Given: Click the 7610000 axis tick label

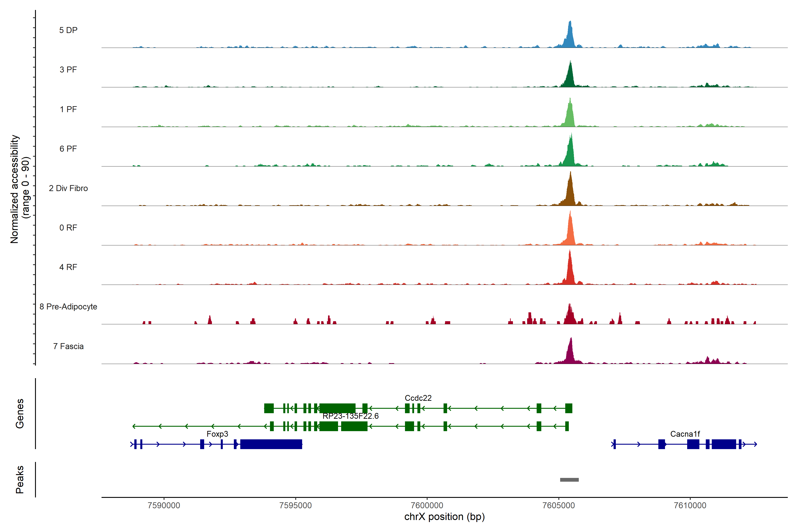Looking at the screenshot, I should click(690, 505).
